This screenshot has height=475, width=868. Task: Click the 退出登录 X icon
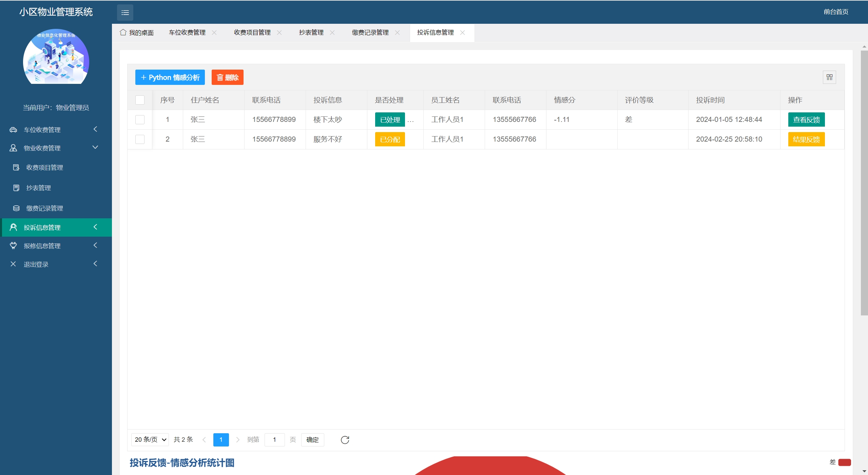(13, 264)
